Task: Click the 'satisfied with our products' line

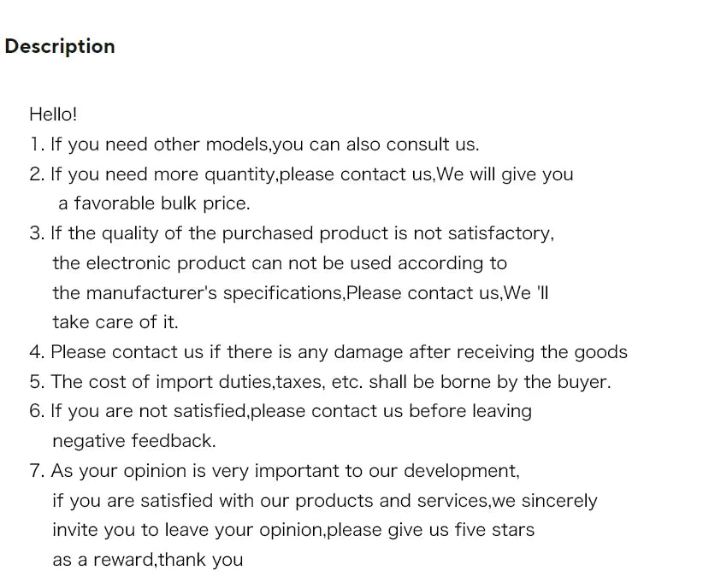Action: click(x=325, y=501)
